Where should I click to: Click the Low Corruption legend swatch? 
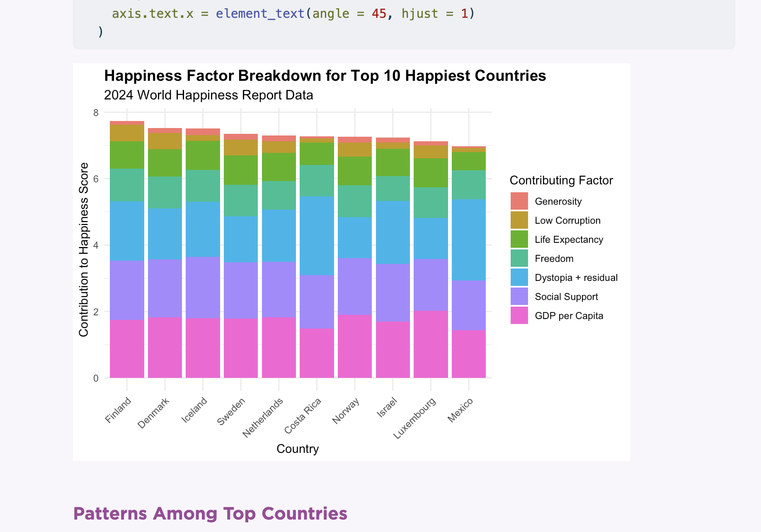pos(519,220)
